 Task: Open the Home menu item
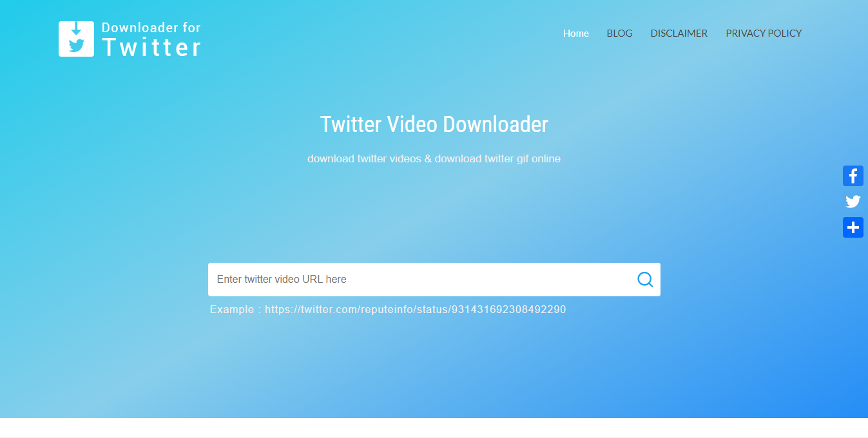(576, 33)
